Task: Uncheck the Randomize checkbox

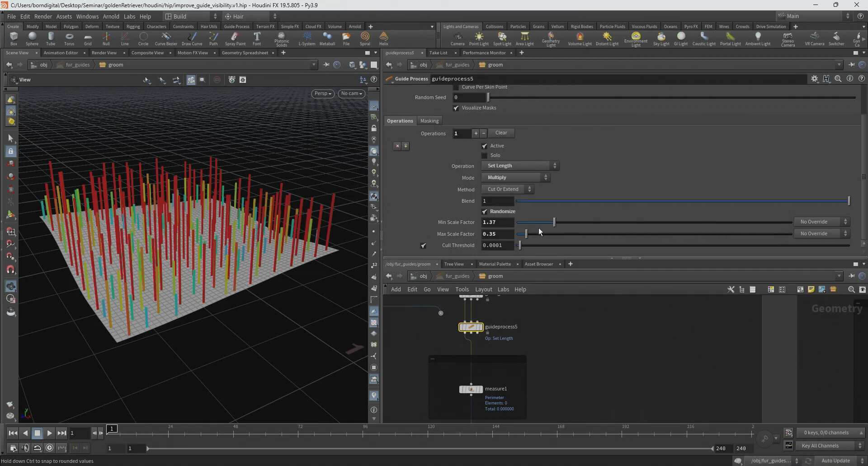Action: pos(485,212)
